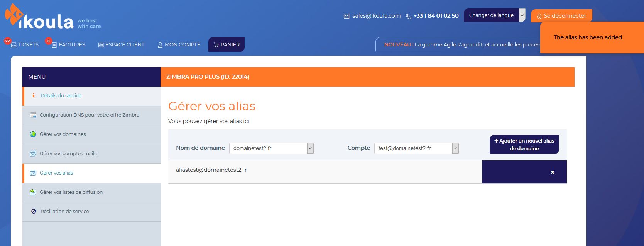The height and width of the screenshot is (246, 644).
Task: Select Détails du service in menu
Action: [x=91, y=96]
